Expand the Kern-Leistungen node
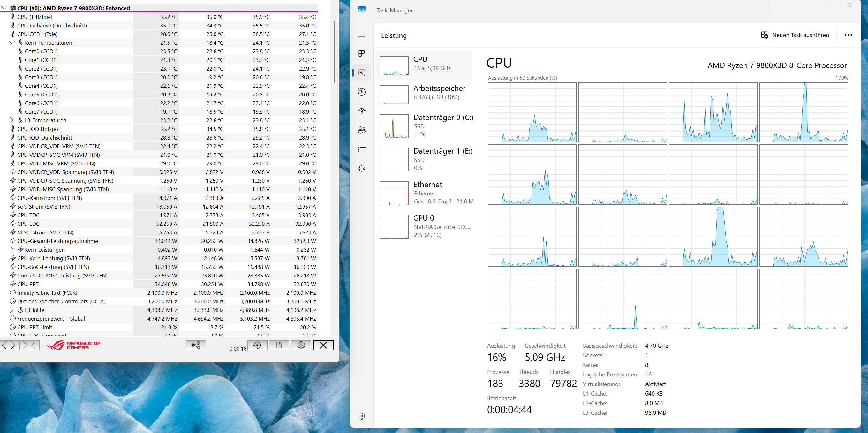 point(12,250)
